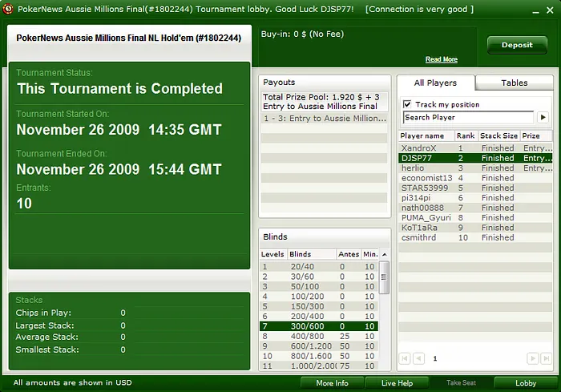This screenshot has width=561, height=392.
Task: Select highlighted player DJSP77 row
Action: [475, 158]
